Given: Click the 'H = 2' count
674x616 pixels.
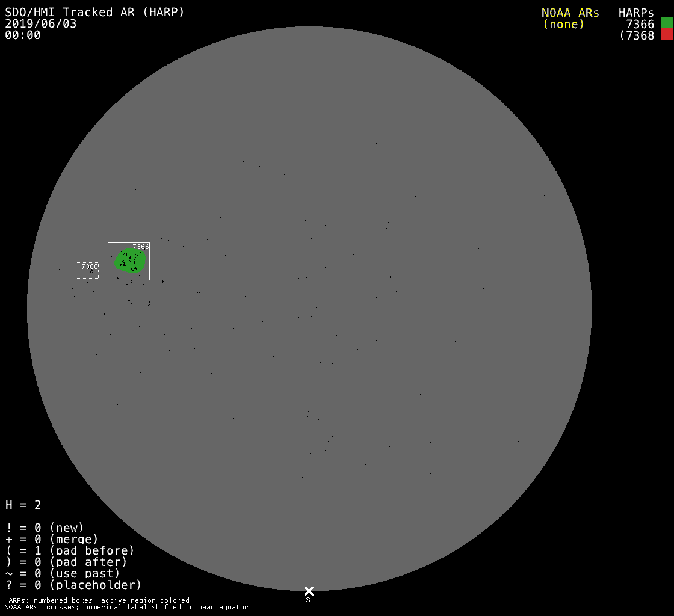Looking at the screenshot, I should click(x=23, y=505).
